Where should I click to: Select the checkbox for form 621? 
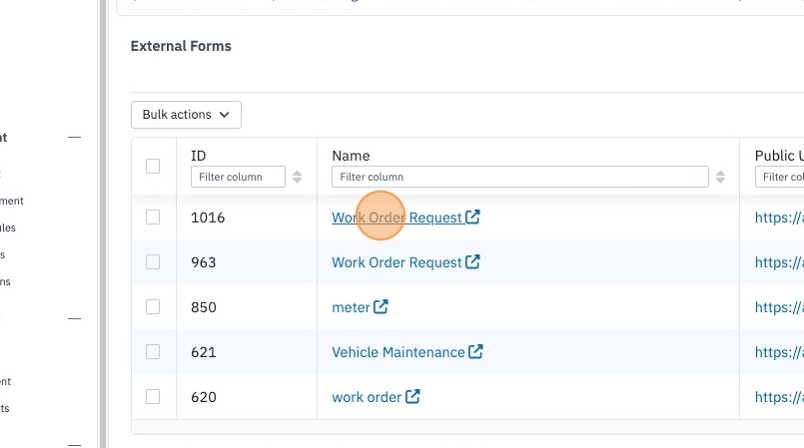coord(153,352)
